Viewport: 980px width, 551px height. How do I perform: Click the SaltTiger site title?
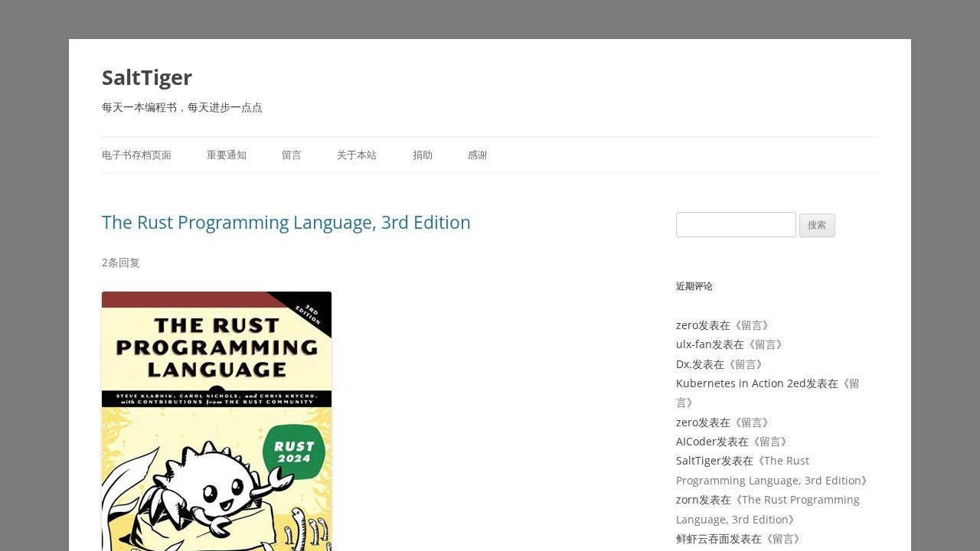[x=147, y=77]
